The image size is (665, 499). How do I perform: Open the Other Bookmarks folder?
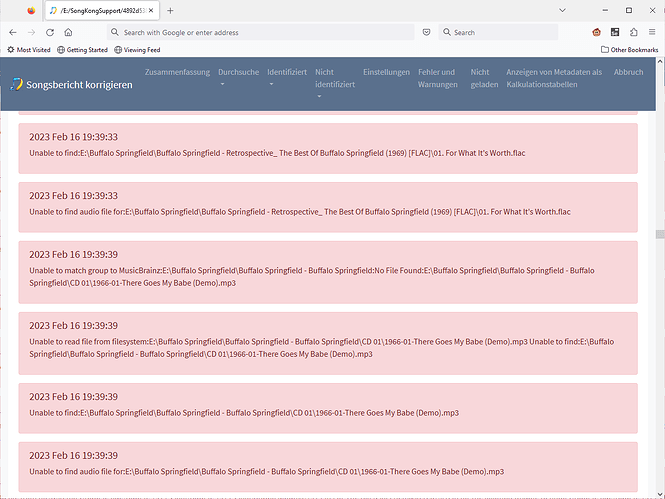tap(630, 50)
